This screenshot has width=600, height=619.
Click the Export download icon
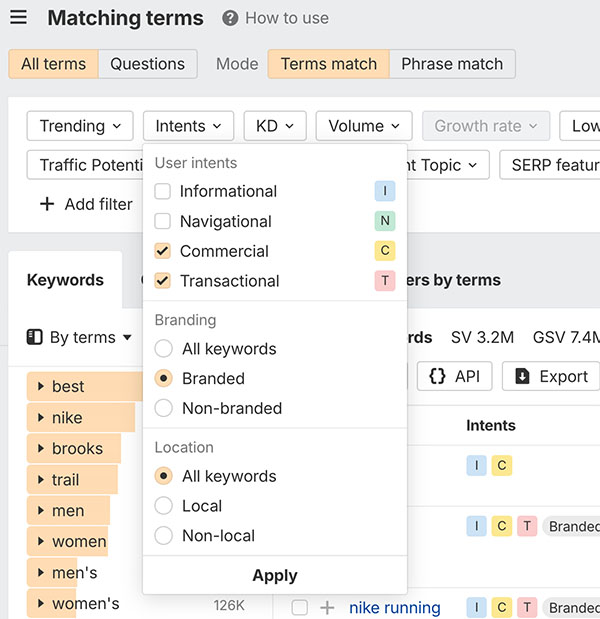522,376
